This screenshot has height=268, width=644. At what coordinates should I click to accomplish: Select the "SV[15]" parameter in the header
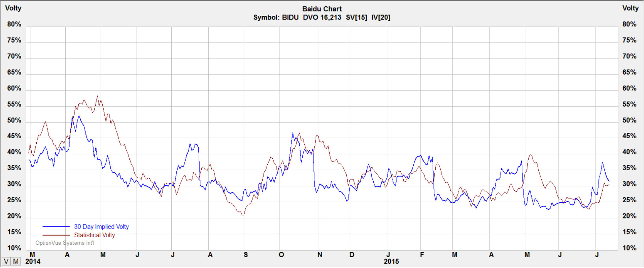click(x=357, y=18)
